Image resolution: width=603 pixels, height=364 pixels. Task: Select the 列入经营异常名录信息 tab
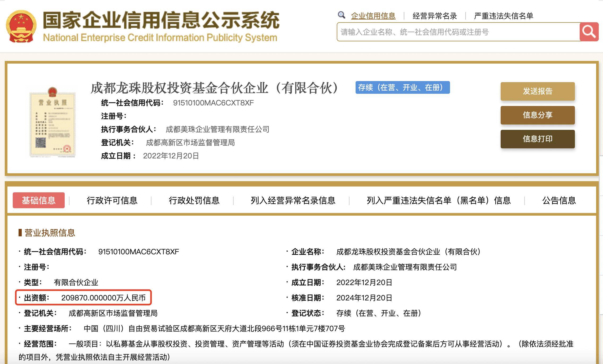292,201
